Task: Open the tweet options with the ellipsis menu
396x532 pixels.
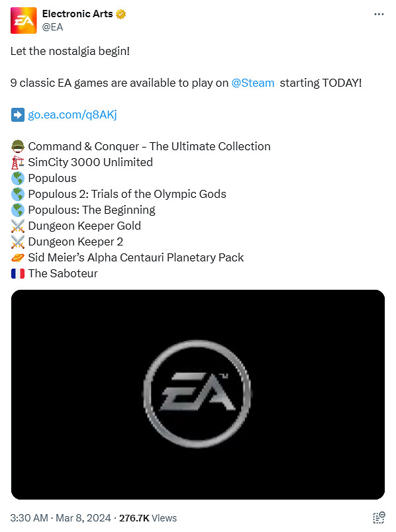Action: pyautogui.click(x=379, y=13)
